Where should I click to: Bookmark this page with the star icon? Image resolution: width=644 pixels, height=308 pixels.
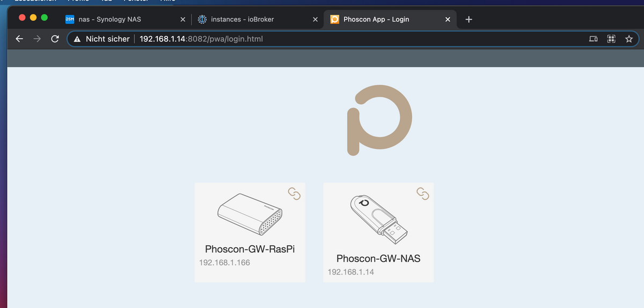[x=628, y=39]
